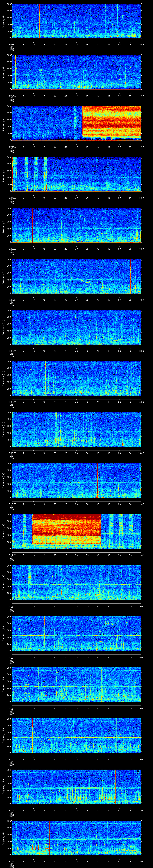Click the loud red band in the 8:11:00 spectrogram
The height and width of the screenshot is (868, 153).
click(x=67, y=529)
